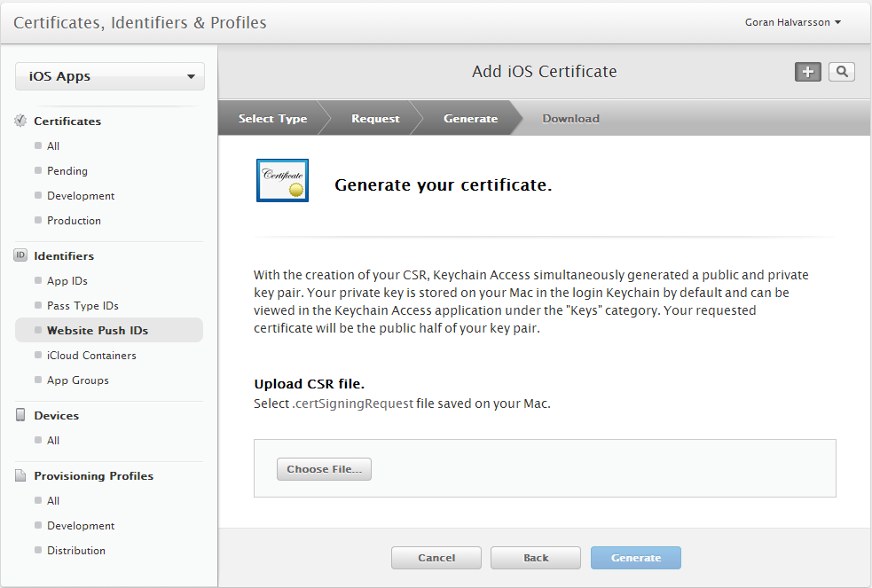Viewport: 872px width, 588px height.
Task: Jump to the Download step
Action: [x=570, y=117]
